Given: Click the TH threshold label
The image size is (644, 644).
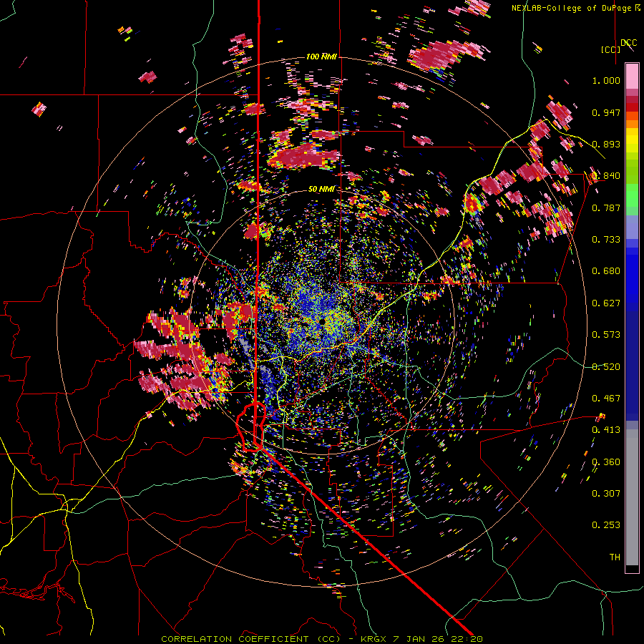Looking at the screenshot, I should click(x=615, y=557).
